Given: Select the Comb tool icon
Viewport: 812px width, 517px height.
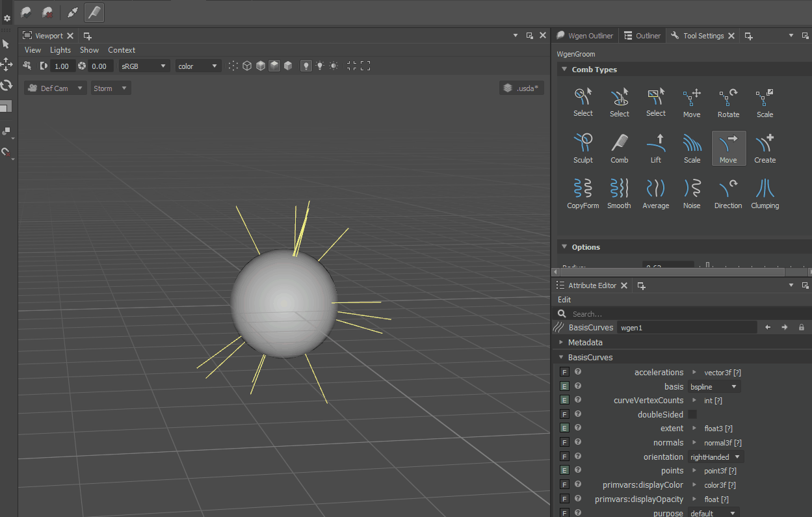Looking at the screenshot, I should pyautogui.click(x=620, y=148).
